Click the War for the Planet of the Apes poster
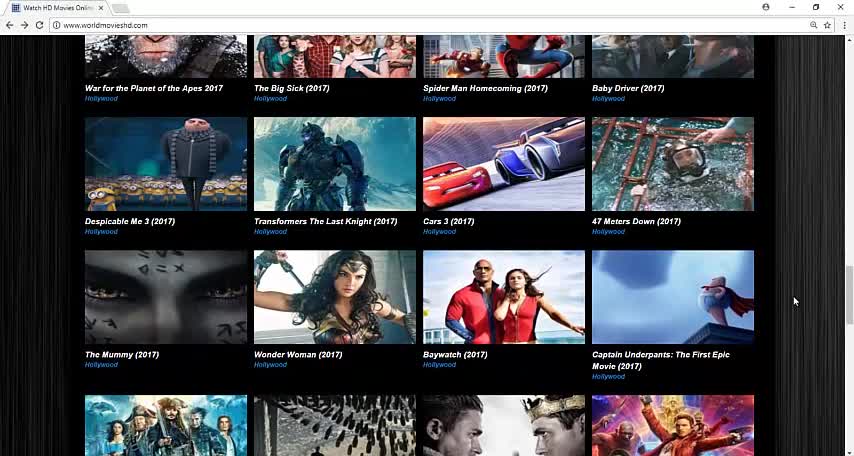 click(166, 57)
